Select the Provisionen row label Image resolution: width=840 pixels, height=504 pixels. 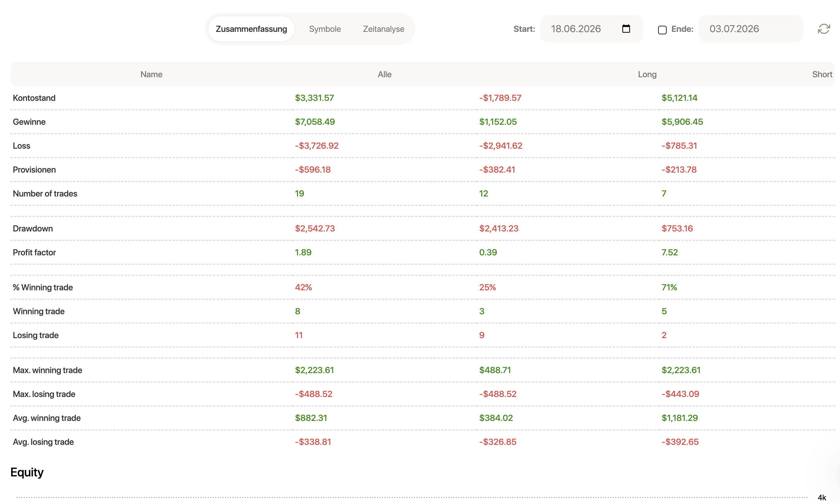34,170
